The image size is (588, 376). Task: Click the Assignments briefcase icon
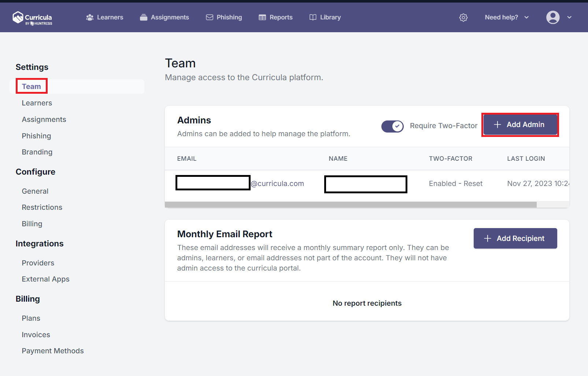(x=144, y=17)
